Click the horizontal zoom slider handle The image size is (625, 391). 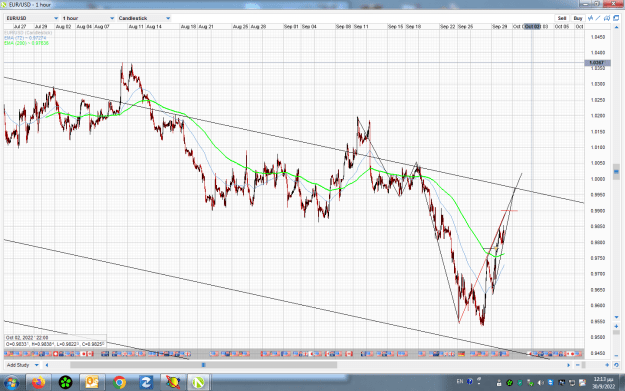584,365
